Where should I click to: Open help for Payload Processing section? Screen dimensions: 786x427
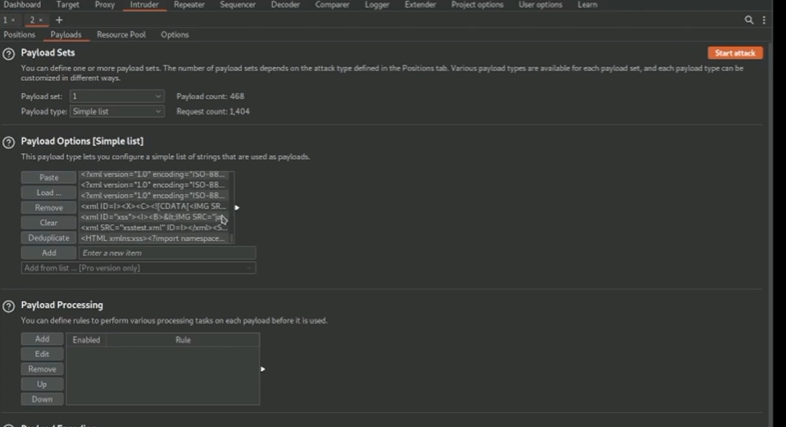pos(9,305)
